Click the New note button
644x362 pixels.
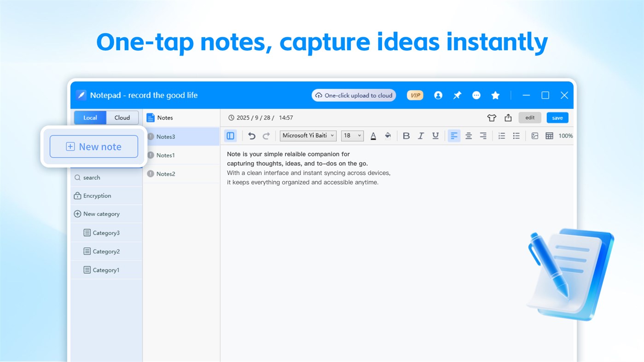pos(93,146)
